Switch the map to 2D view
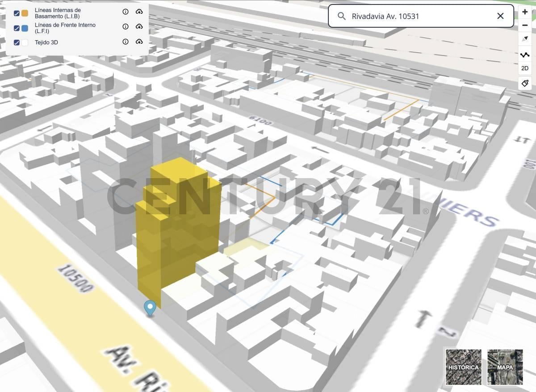This screenshot has height=392, width=536. pyautogui.click(x=525, y=68)
